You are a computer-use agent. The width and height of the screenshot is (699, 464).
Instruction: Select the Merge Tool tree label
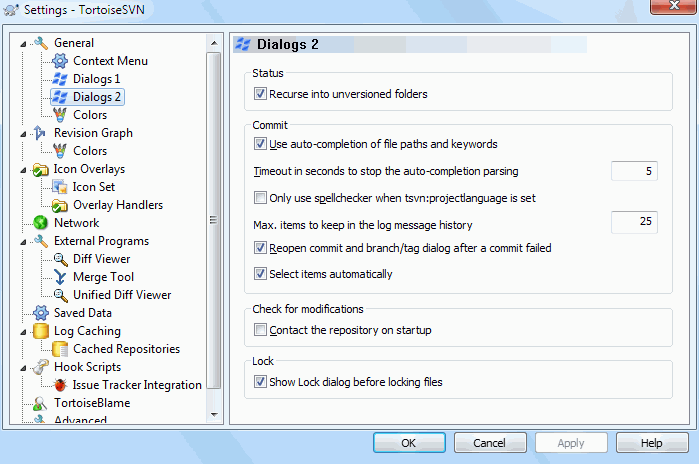point(103,277)
